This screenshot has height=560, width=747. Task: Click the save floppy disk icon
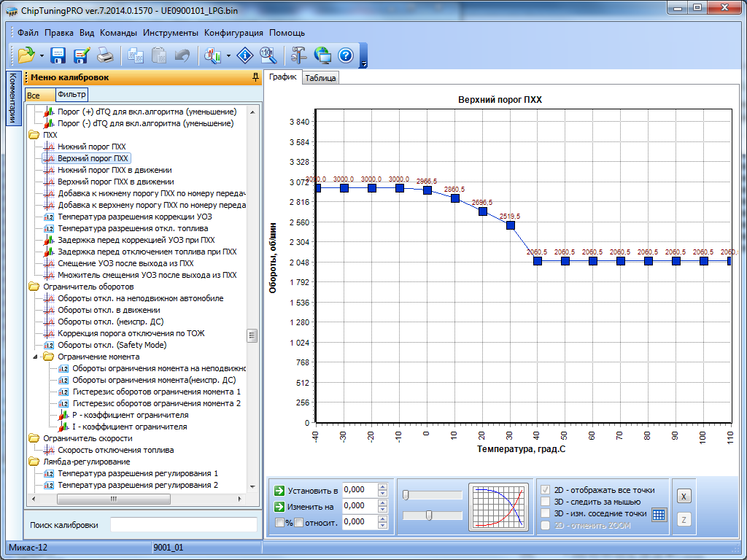coord(58,55)
